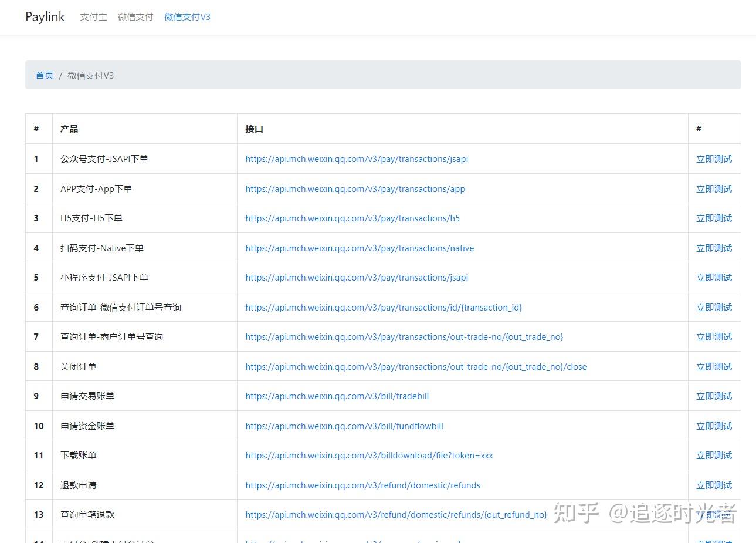Open the App下单 API URL link
Viewport: 756px width, 543px height.
355,188
